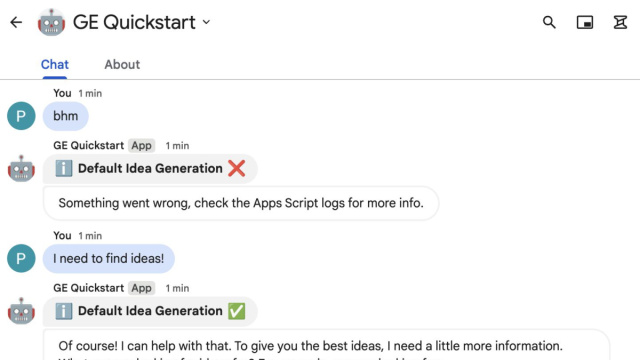Click the GE Quickstart header title text
Screen dimensions: 640x360
pos(134,22)
